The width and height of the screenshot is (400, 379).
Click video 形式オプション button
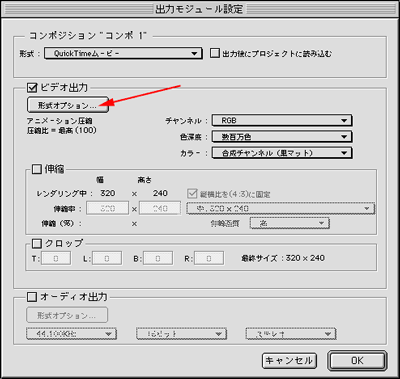[x=68, y=105]
